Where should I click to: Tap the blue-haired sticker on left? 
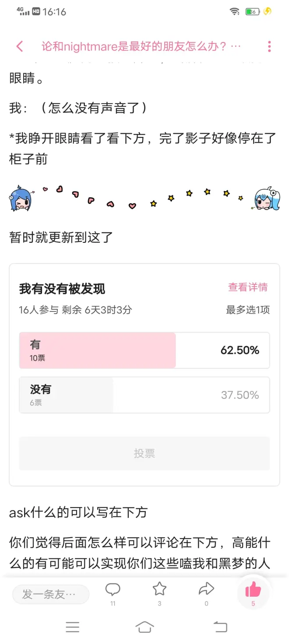click(20, 199)
